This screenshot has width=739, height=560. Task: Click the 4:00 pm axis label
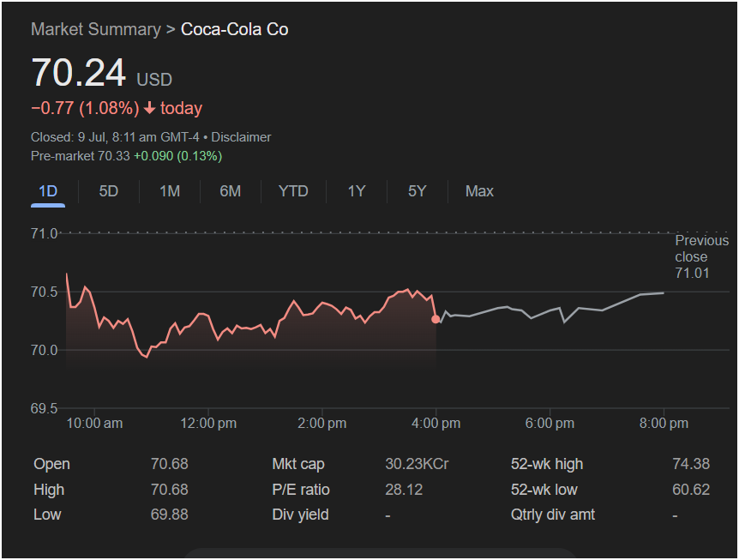436,424
